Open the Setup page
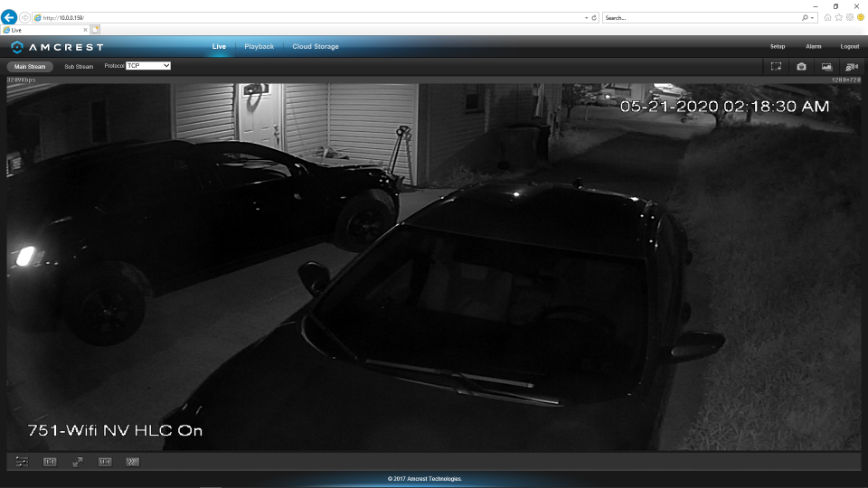 778,46
